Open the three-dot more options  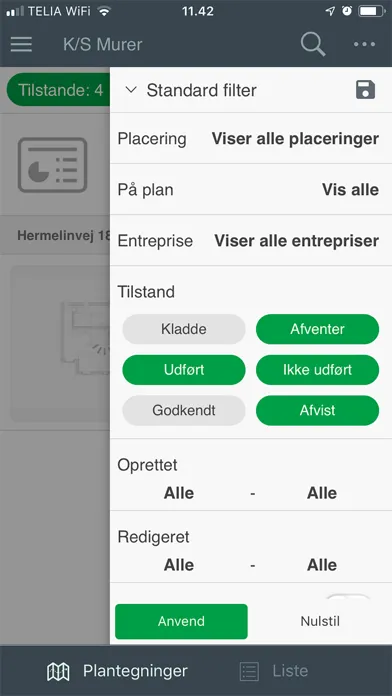point(364,44)
